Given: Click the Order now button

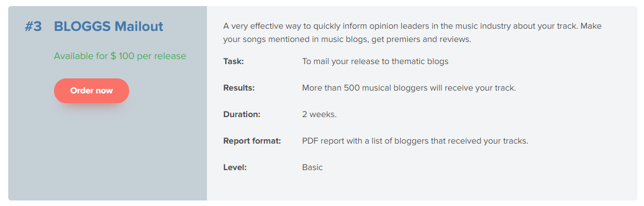Looking at the screenshot, I should point(91,91).
